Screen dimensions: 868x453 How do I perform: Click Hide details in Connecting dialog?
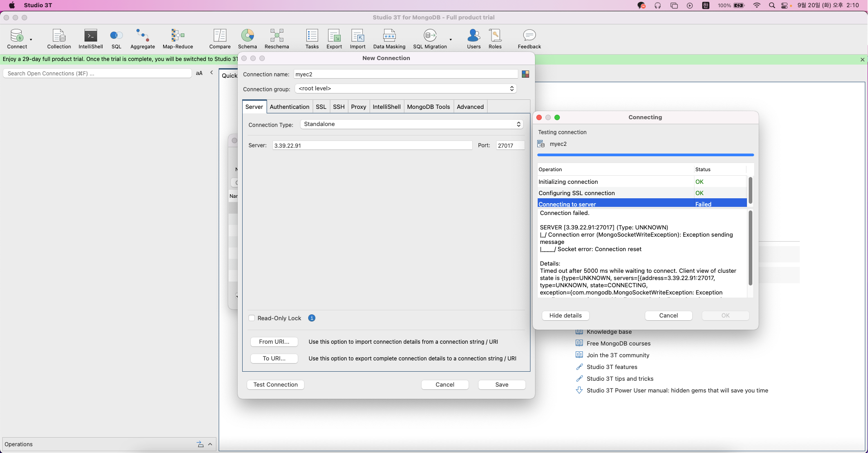[x=565, y=316]
